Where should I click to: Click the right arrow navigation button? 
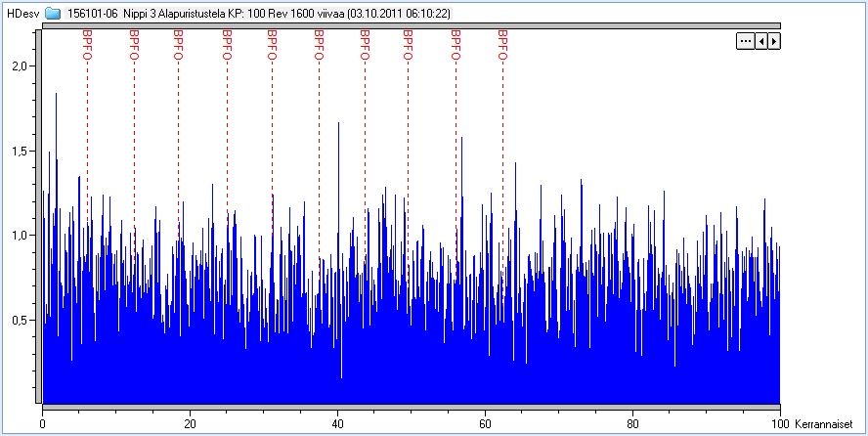coord(774,41)
